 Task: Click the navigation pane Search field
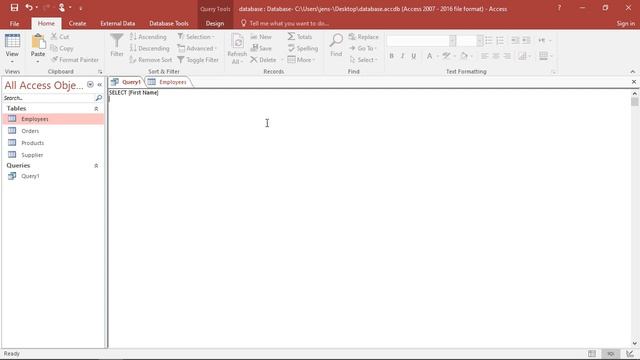point(48,98)
